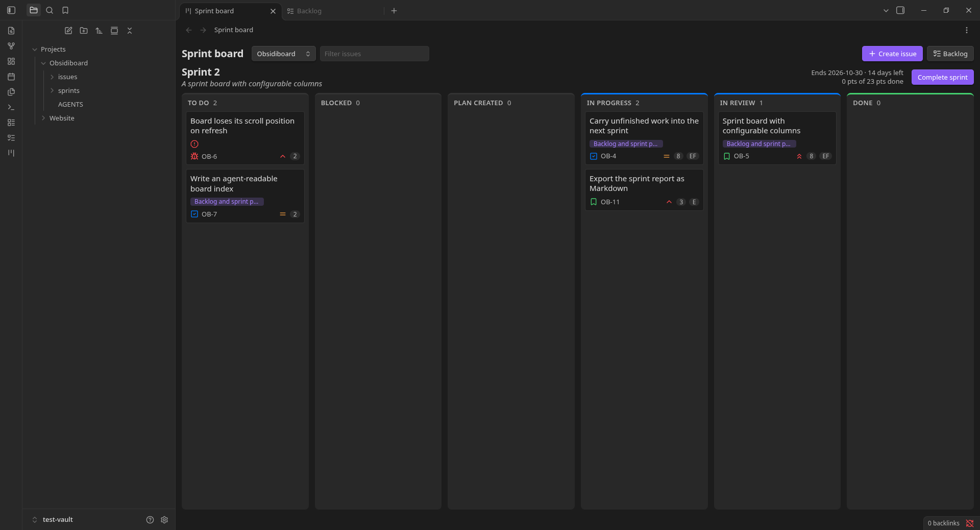
Task: Open the quick switcher from the ribbon
Action: (x=11, y=31)
